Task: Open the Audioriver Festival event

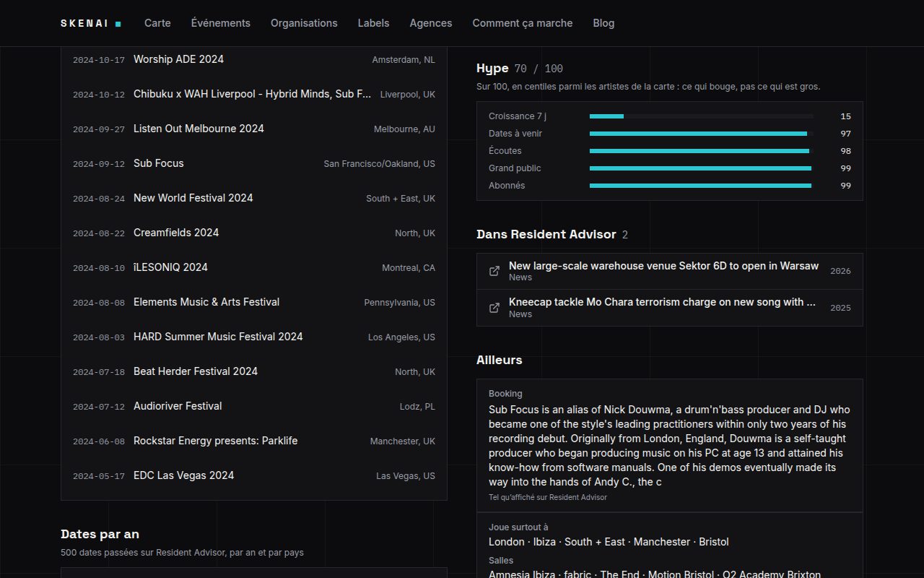Action: pos(254,406)
